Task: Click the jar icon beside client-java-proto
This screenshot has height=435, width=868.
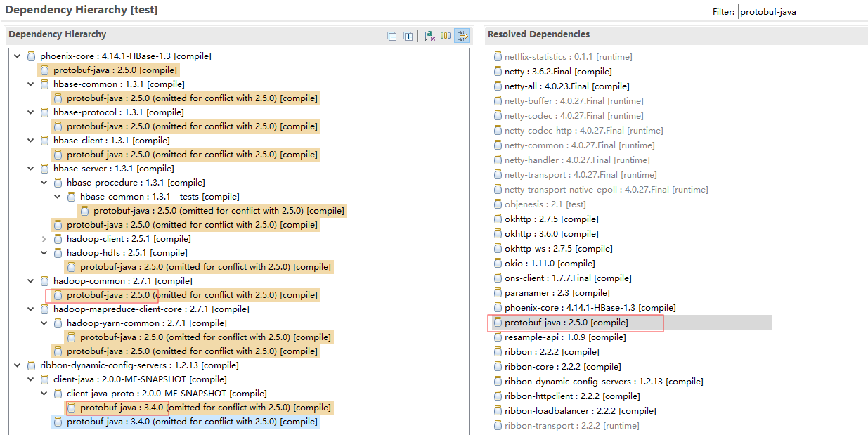Action: (x=58, y=394)
